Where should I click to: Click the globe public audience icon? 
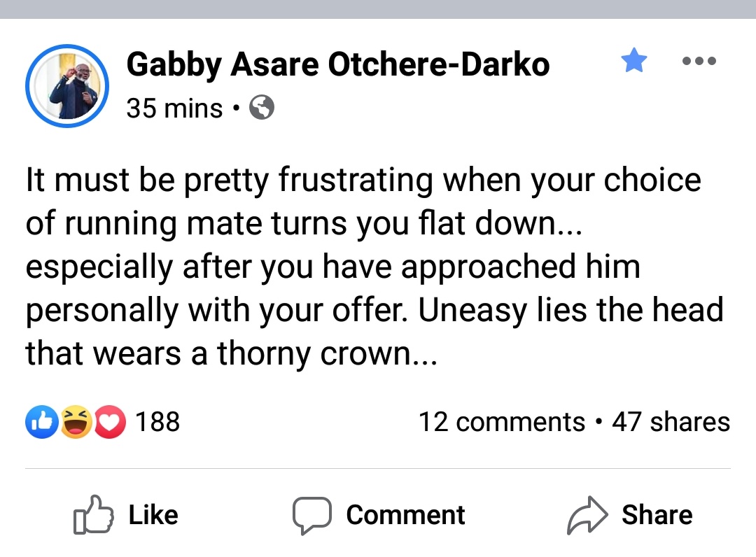coord(262,108)
